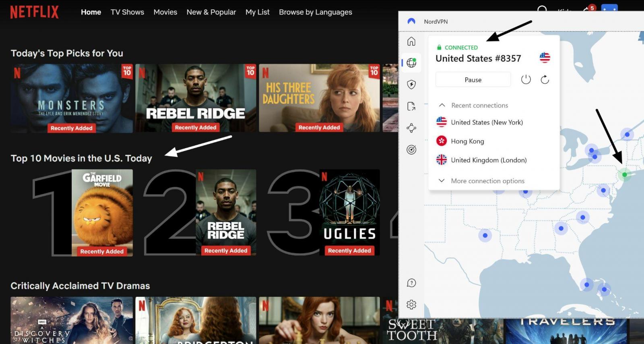The image size is (644, 344).
Task: Open The Garfield Movie ranked number 1
Action: 102,213
